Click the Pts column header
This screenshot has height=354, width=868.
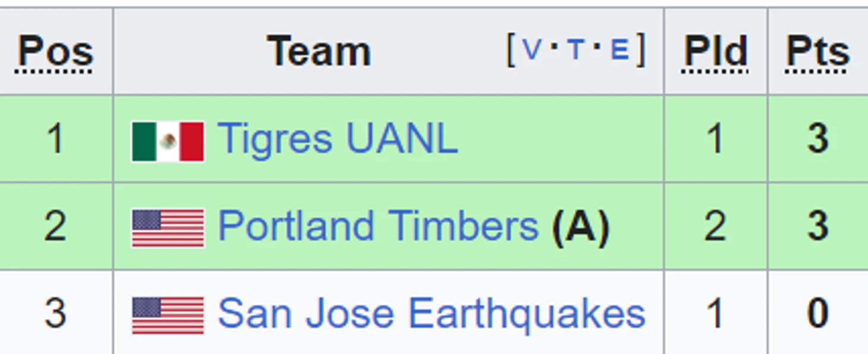[x=818, y=52]
